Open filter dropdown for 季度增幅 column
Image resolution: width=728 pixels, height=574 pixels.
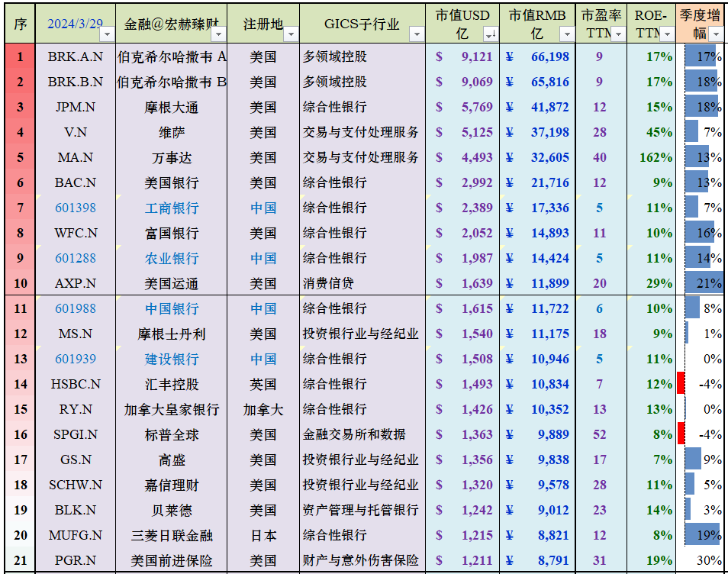[x=717, y=34]
